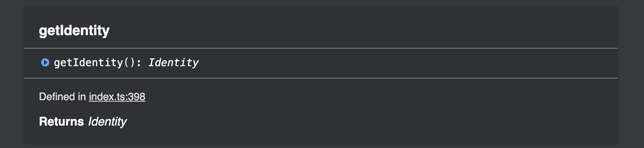Click blank space right of getIdentity heading
Image resolution: width=644 pixels, height=148 pixels.
point(363,30)
